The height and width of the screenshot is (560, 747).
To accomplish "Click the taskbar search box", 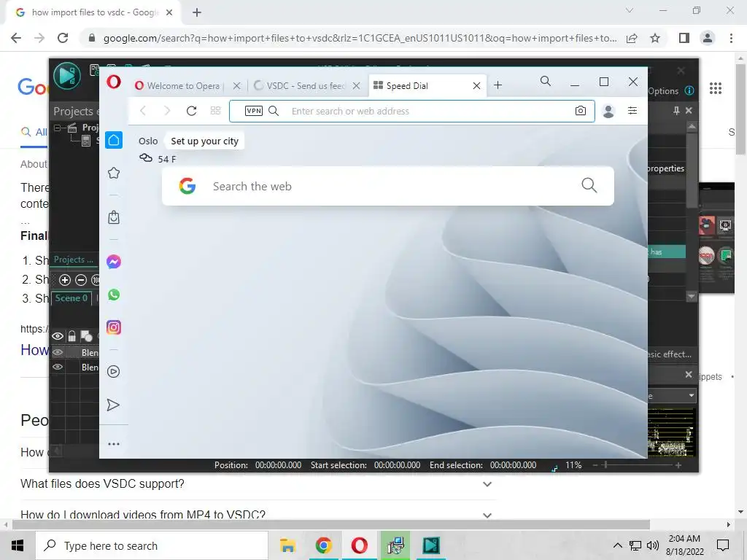I will tap(152, 545).
